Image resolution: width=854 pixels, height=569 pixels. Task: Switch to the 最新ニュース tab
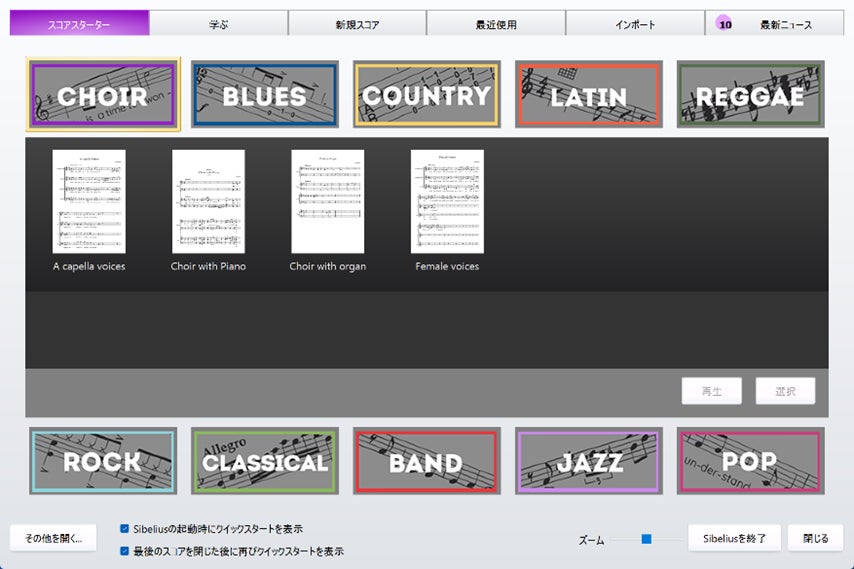point(775,24)
